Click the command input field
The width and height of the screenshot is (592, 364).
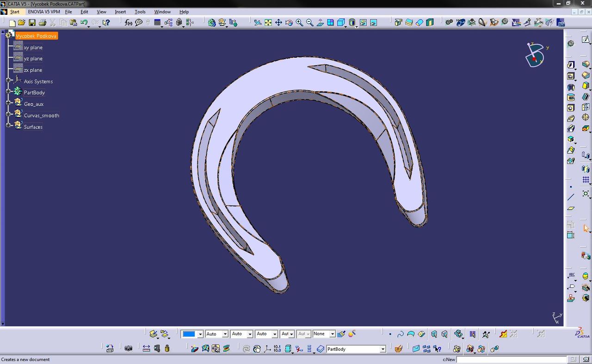coord(512,359)
